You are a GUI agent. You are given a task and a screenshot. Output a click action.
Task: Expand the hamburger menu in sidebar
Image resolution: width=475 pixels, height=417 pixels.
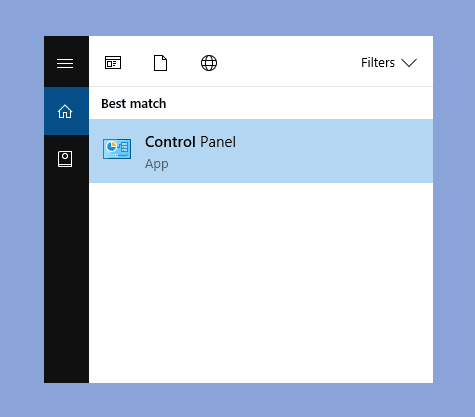coord(65,63)
